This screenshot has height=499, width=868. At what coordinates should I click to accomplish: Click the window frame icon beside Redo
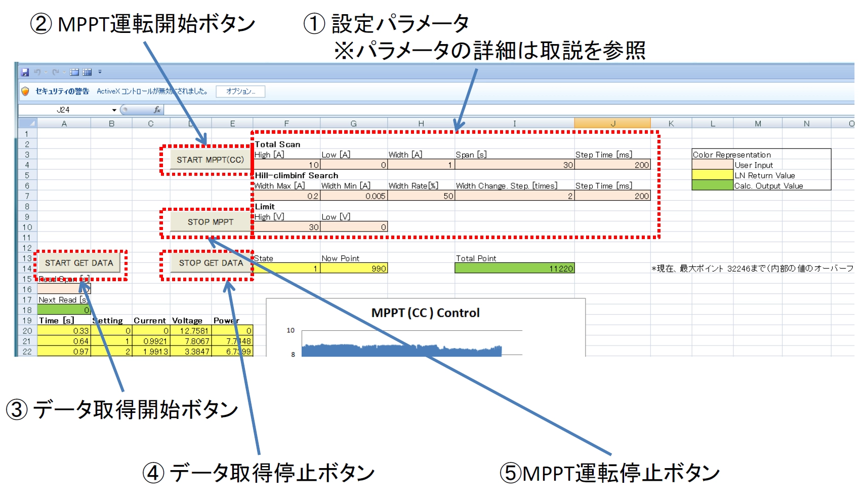click(x=74, y=72)
